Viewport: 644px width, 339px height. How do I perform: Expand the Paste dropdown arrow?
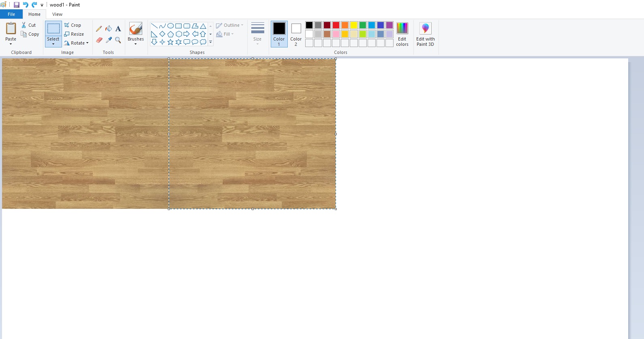pyautogui.click(x=11, y=44)
